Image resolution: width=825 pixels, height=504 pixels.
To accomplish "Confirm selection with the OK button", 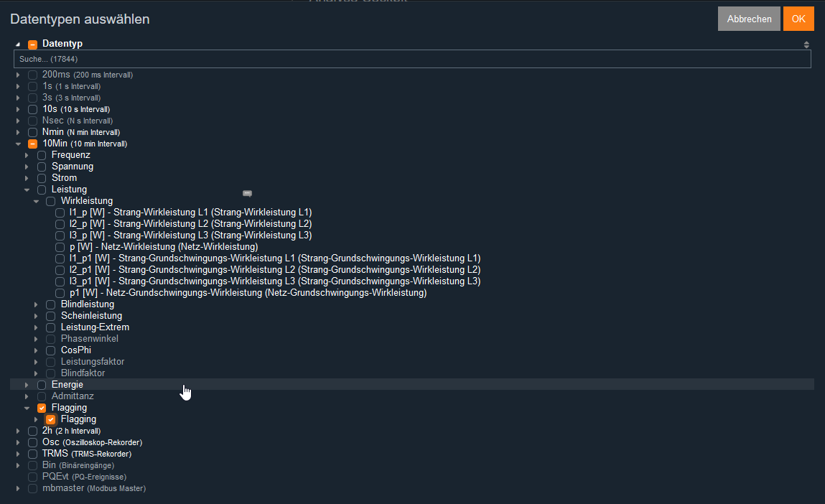I will [x=798, y=19].
